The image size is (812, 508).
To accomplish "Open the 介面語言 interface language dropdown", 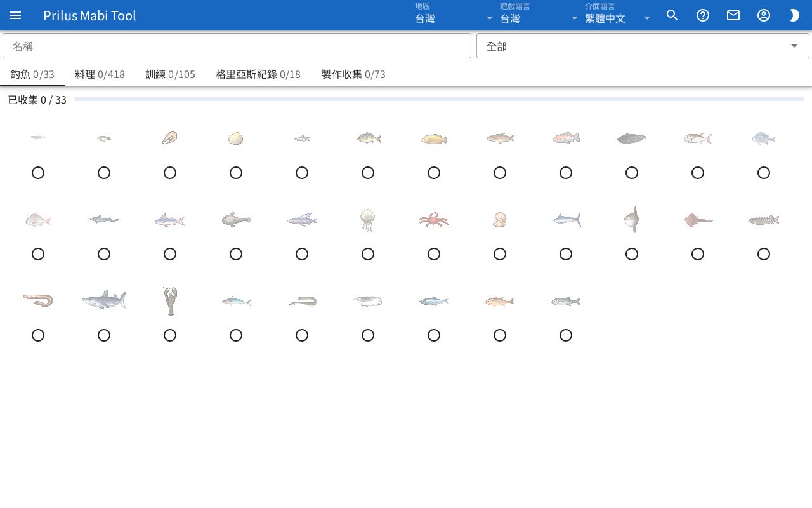I will 619,14.
